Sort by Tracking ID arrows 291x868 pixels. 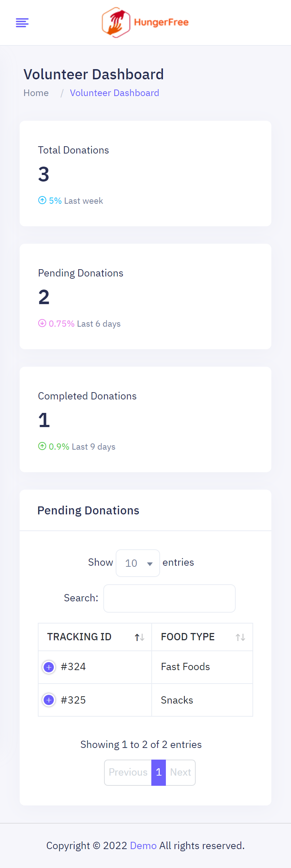[140, 637]
